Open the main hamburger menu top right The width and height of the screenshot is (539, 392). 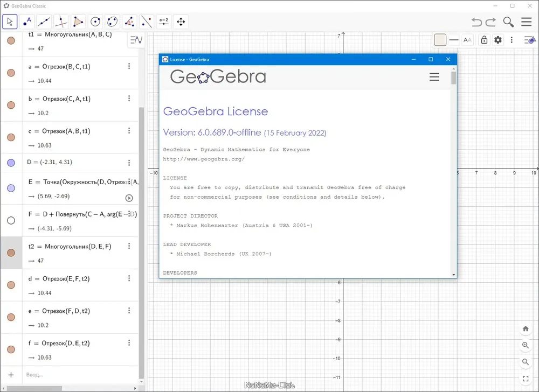coord(526,22)
